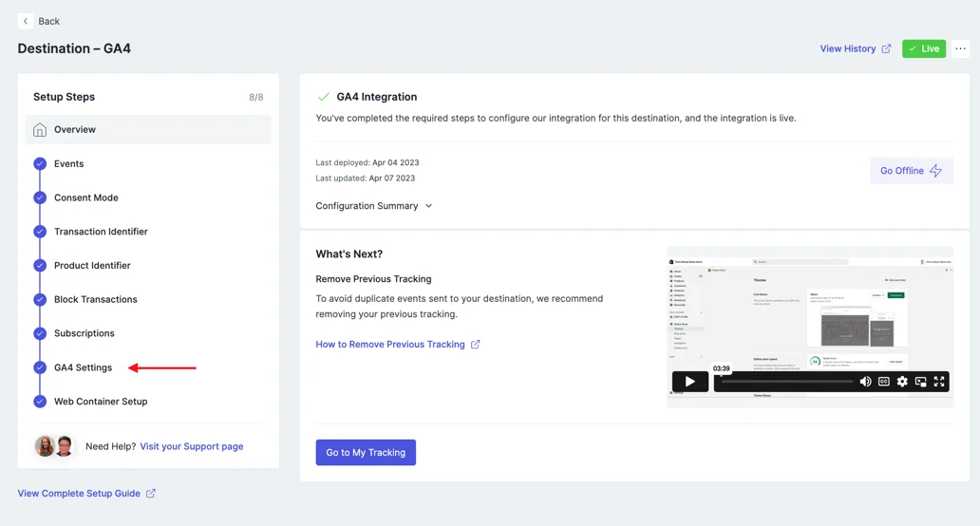The width and height of the screenshot is (980, 526).
Task: Click the video progress bar
Action: 787,382
